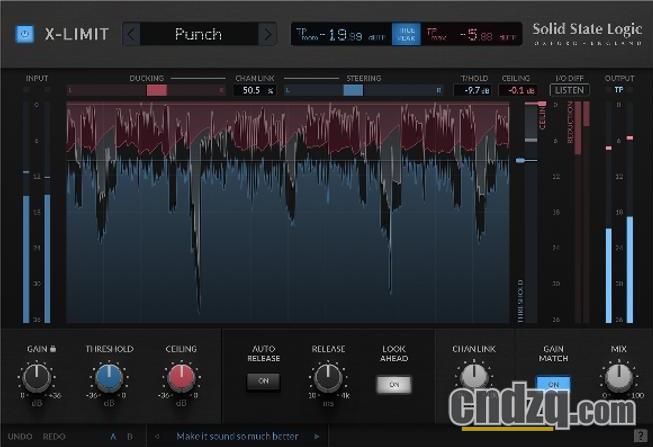Go to the previous preset with the left arrow
Screen dimensions: 653x447
132,34
